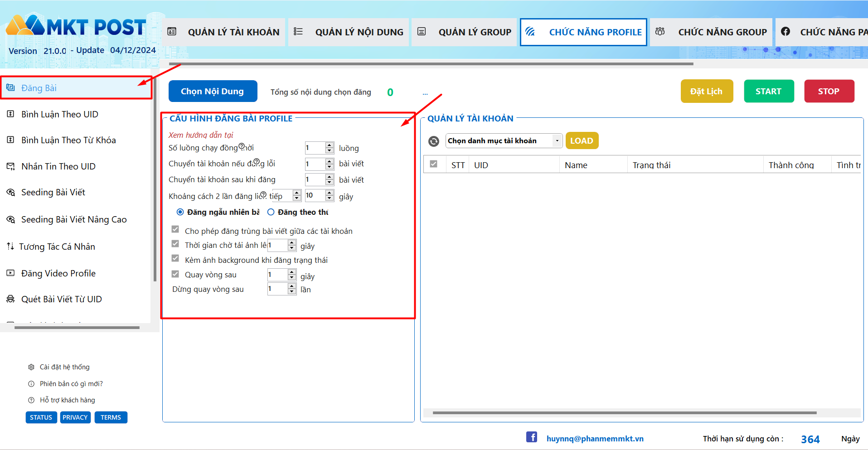Open the Quản Lý Tài Khoản tab
The image size is (868, 450).
coord(224,32)
